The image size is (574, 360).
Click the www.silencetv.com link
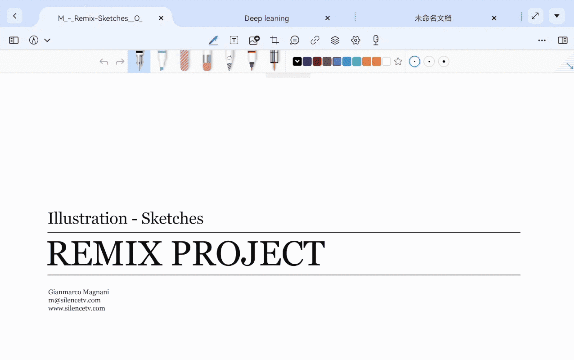click(x=77, y=308)
